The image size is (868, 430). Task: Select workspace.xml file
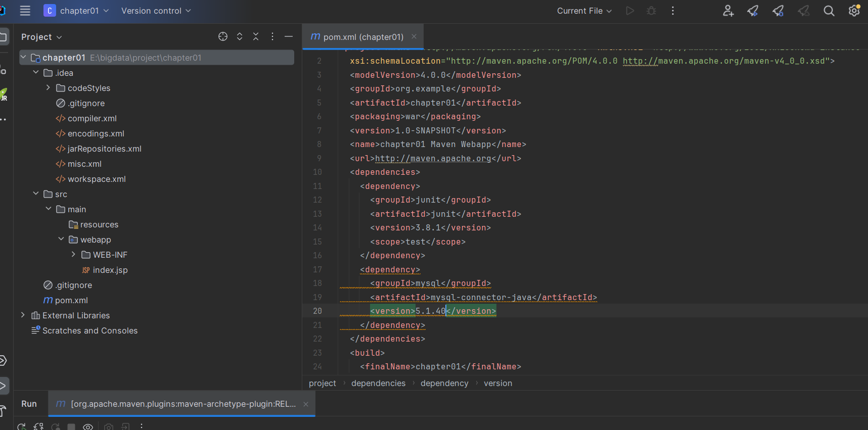[90, 179]
